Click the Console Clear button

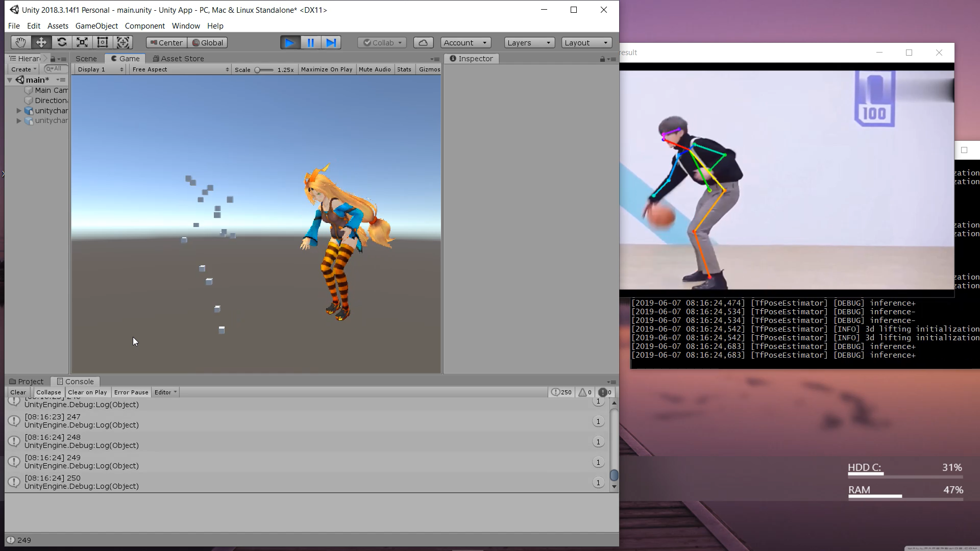pos(18,392)
